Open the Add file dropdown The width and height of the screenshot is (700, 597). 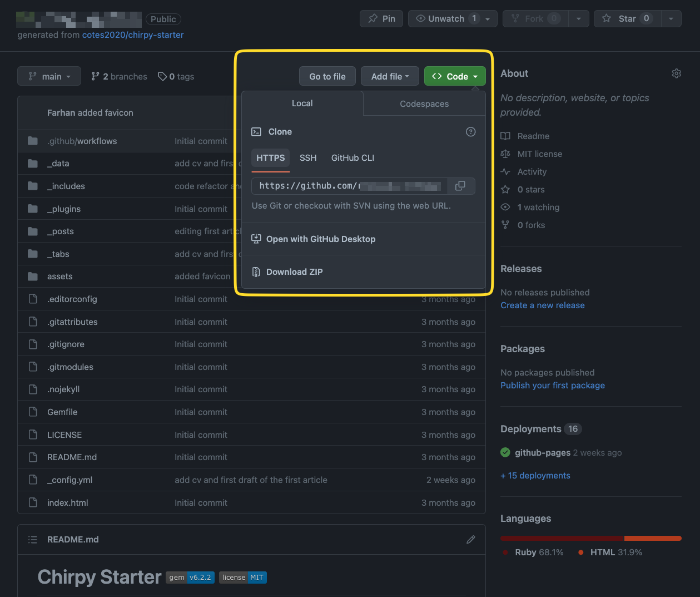coord(389,76)
